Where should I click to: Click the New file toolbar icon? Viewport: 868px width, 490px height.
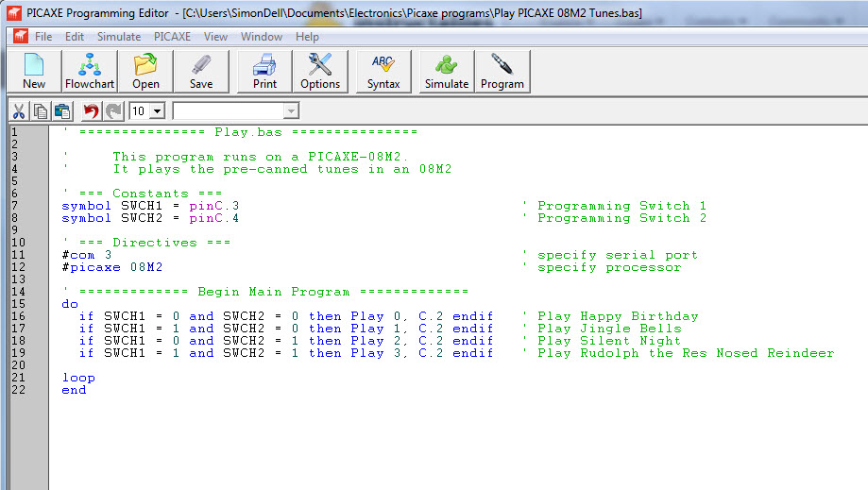point(34,72)
